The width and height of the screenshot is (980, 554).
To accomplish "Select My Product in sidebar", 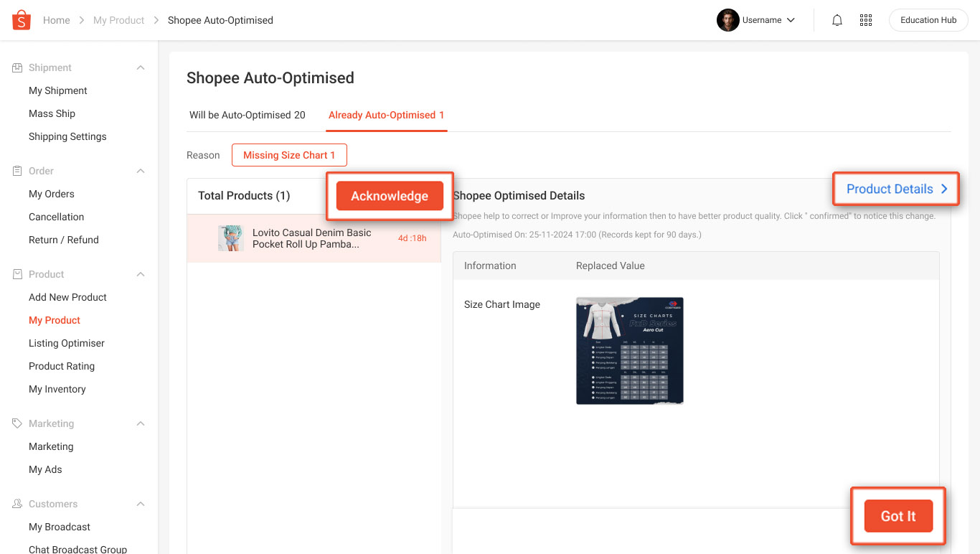I will (55, 320).
